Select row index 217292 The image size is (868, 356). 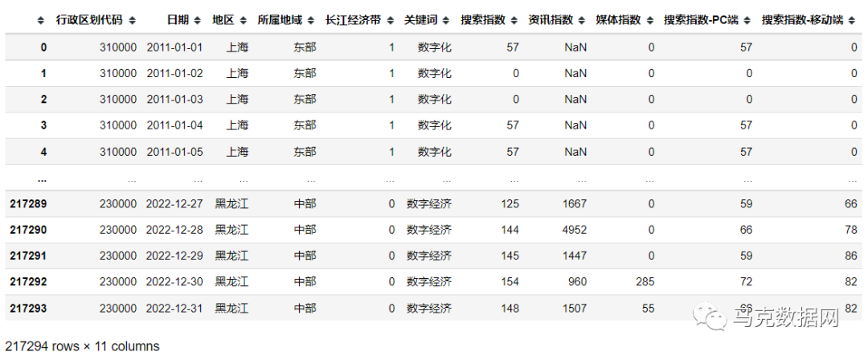point(28,282)
